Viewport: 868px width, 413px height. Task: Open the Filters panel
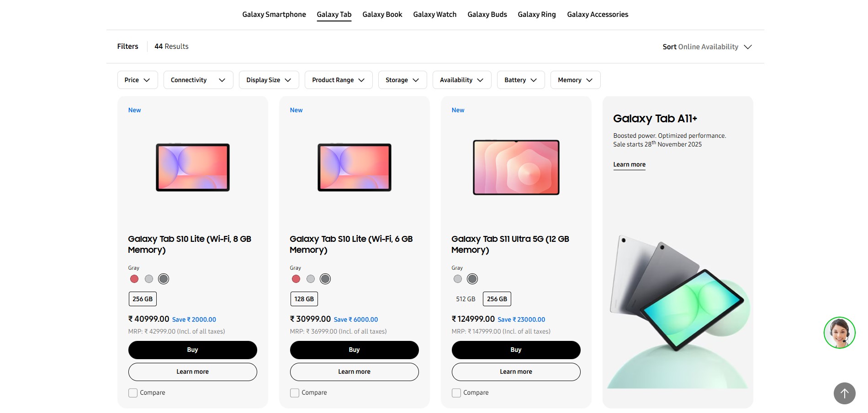127,46
